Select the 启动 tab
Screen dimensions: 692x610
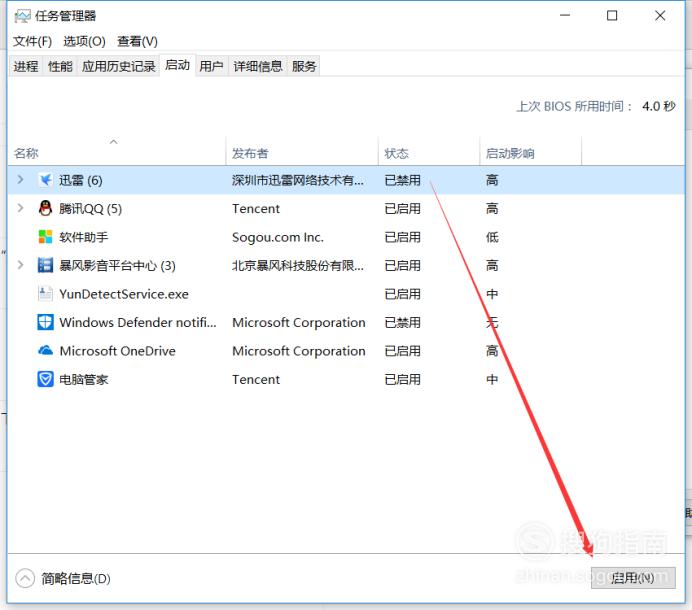(x=177, y=65)
